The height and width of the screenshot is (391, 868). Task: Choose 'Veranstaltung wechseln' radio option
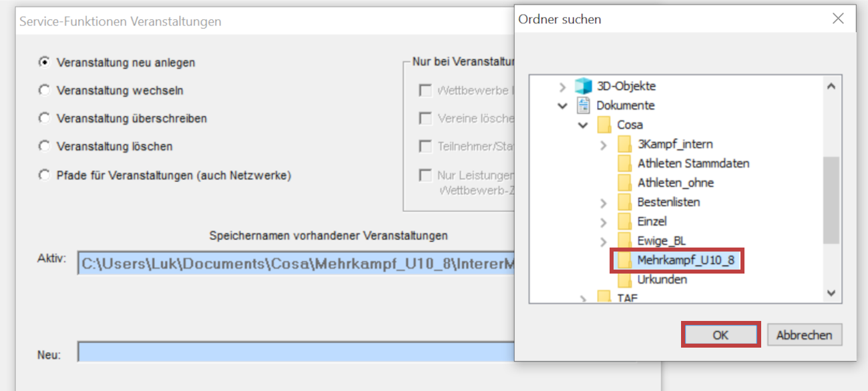coord(45,90)
